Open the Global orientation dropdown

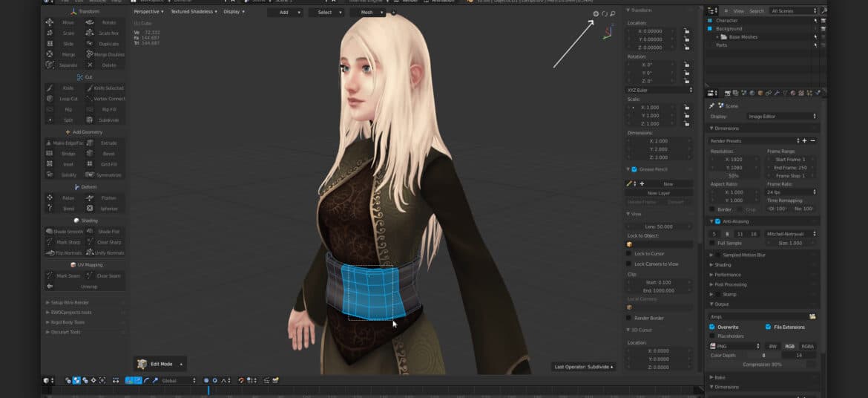[x=178, y=380]
